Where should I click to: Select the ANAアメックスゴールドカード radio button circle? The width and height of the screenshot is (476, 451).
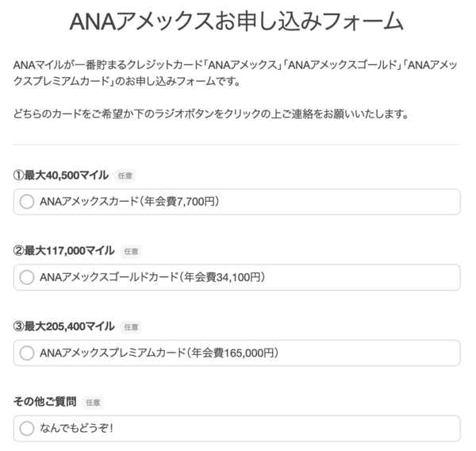(x=26, y=277)
